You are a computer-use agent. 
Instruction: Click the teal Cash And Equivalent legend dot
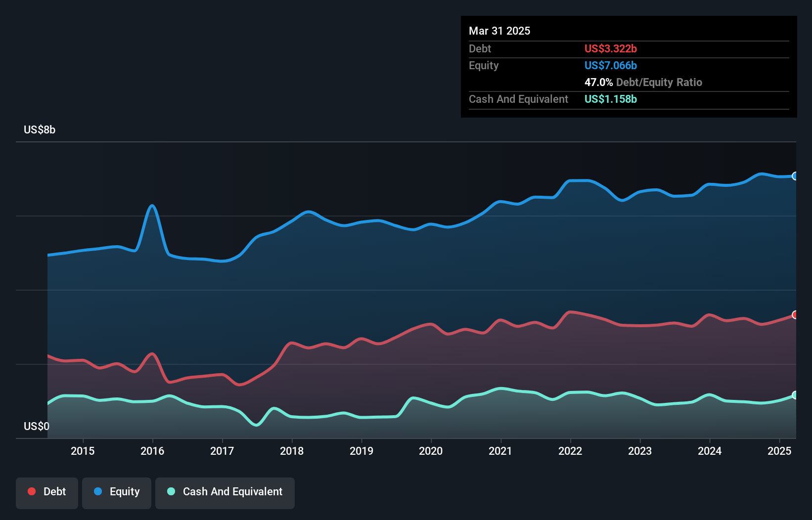(171, 491)
